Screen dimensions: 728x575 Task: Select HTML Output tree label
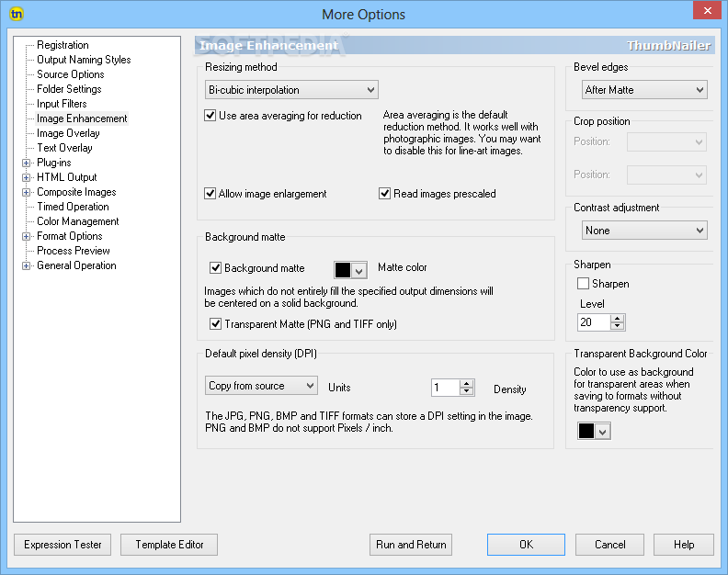67,177
